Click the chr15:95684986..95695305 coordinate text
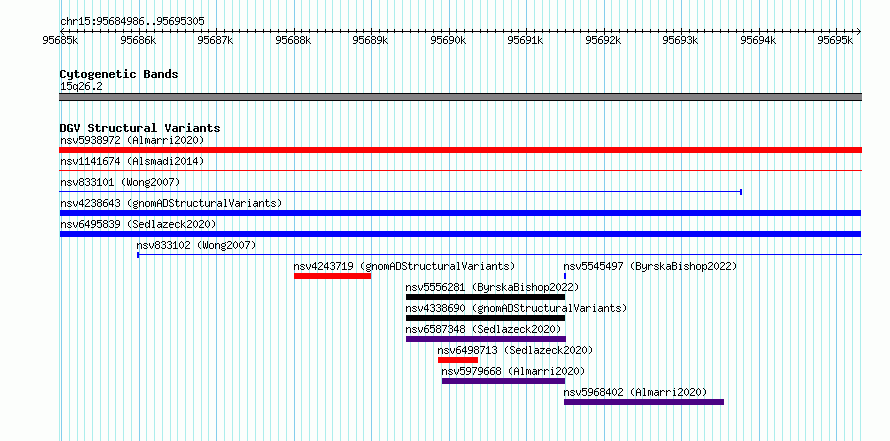This screenshot has height=441, width=890. pos(132,22)
